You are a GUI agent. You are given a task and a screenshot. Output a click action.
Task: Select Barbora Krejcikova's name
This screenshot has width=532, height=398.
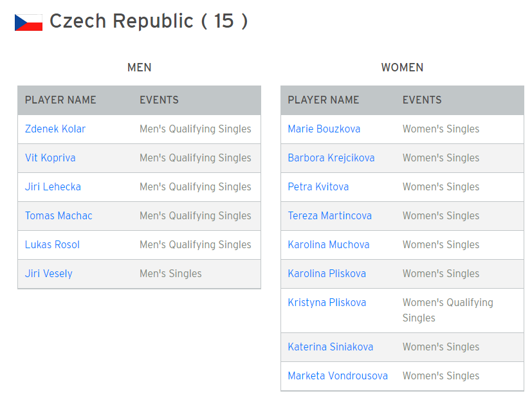click(331, 158)
